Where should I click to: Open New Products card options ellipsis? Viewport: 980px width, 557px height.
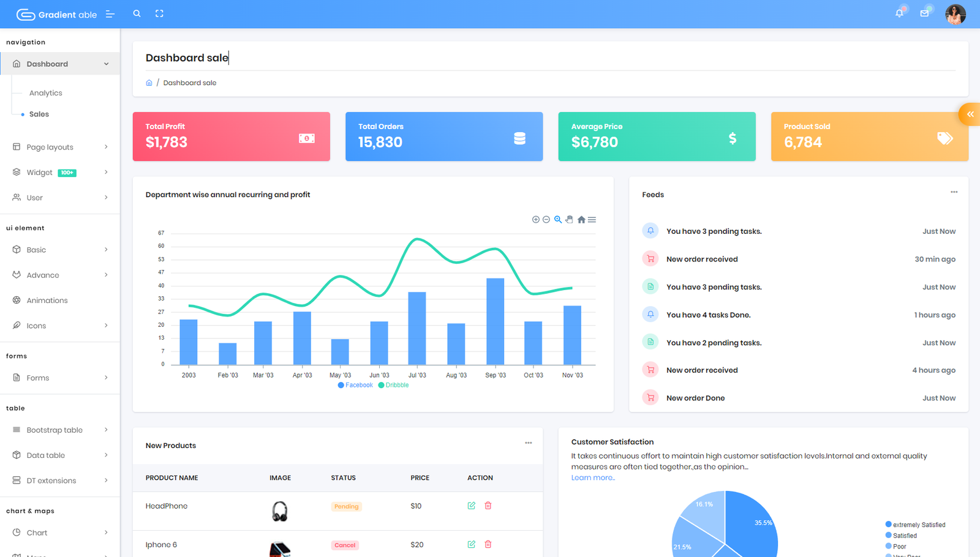(x=529, y=443)
